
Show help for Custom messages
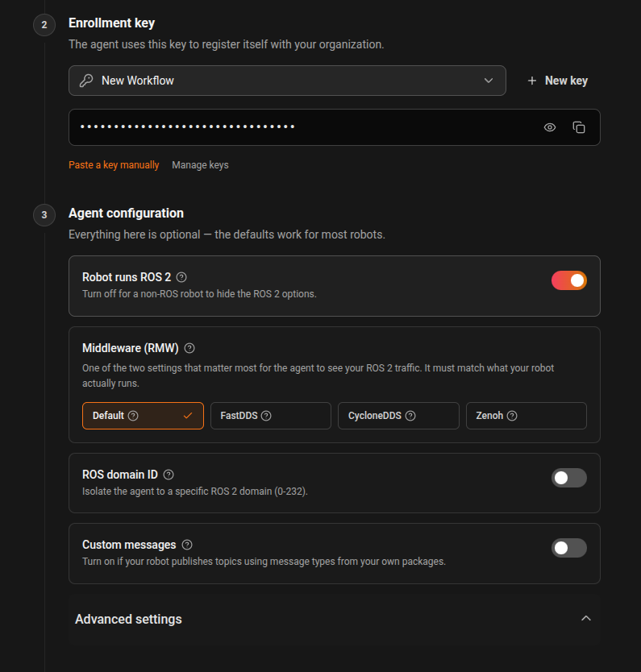pyautogui.click(x=187, y=545)
